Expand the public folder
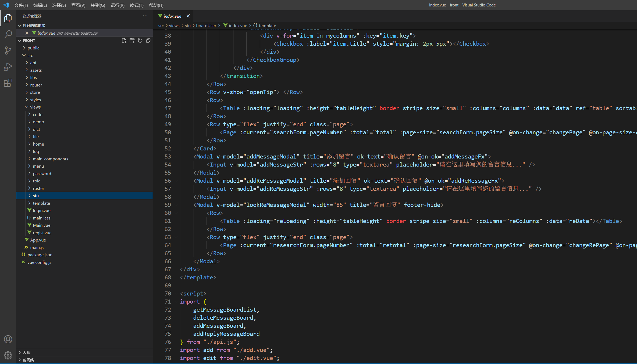 point(33,48)
